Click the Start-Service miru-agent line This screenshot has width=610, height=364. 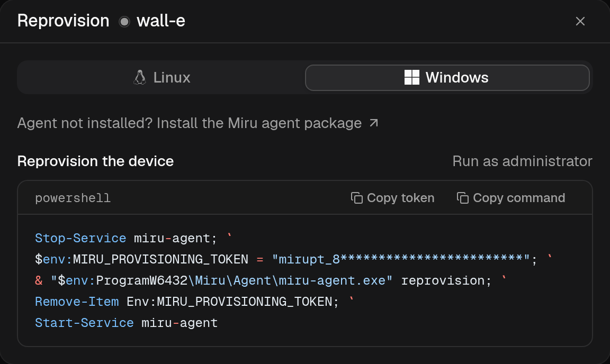pos(127,323)
